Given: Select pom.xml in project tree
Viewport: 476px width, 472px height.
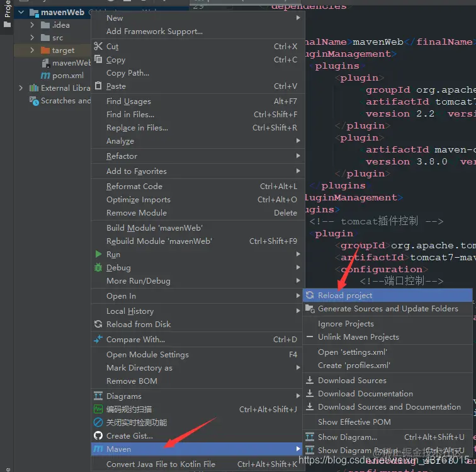Looking at the screenshot, I should (x=68, y=76).
